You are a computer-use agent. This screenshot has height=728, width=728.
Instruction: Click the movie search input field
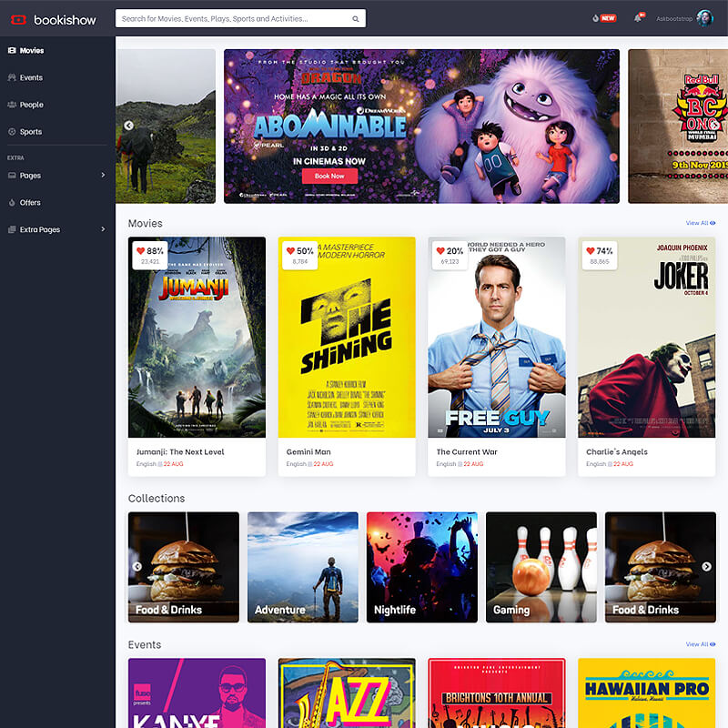(232, 18)
